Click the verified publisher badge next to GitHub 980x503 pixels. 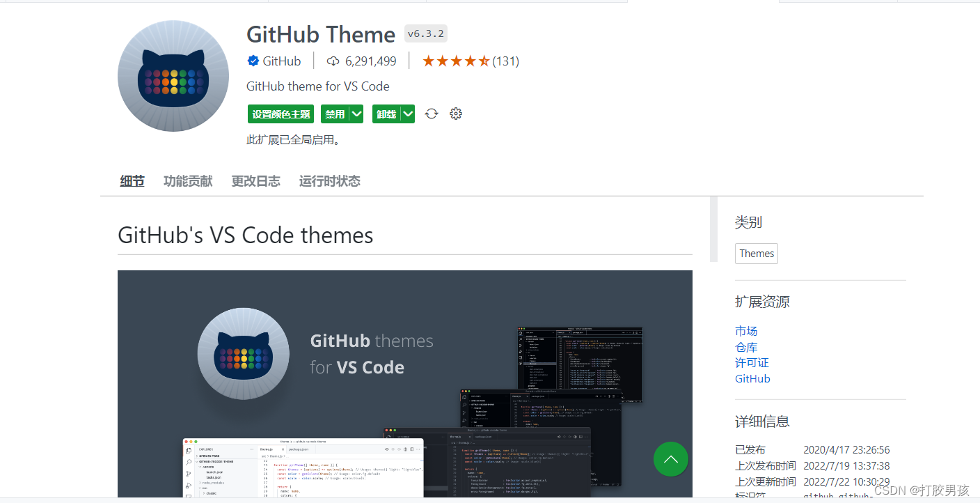click(253, 61)
